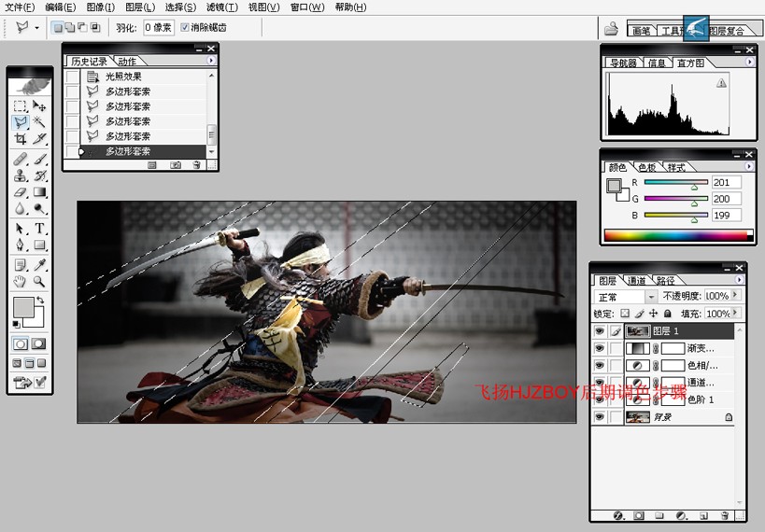Open the 不透明度 opacity slider arrow
The width and height of the screenshot is (765, 532).
click(x=735, y=295)
